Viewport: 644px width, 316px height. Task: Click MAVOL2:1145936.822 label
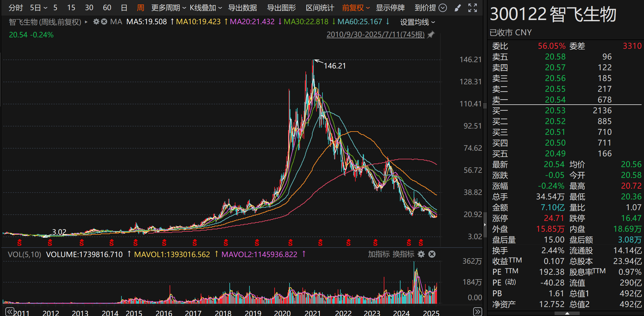click(259, 254)
